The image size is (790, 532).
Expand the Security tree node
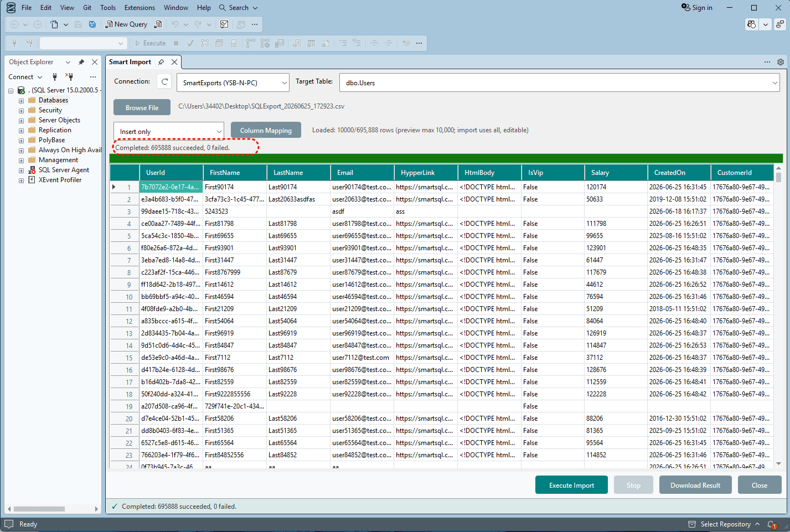click(x=21, y=111)
